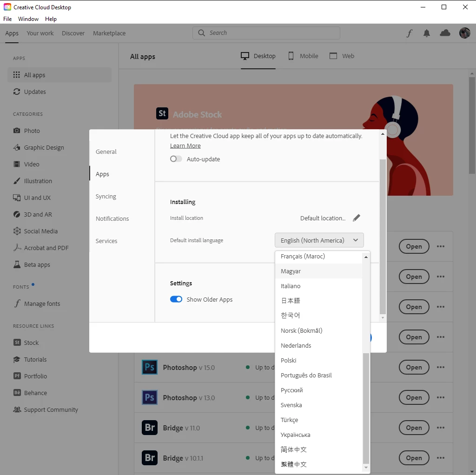This screenshot has height=475, width=476.
Task: Pick Magyar from the language list
Action: coord(319,271)
